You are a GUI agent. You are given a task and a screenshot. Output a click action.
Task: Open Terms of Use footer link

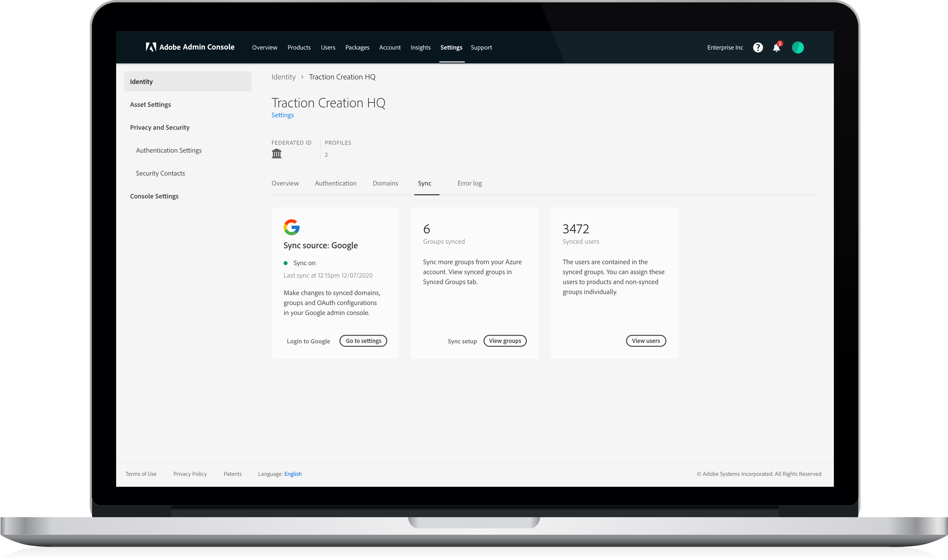pyautogui.click(x=141, y=474)
